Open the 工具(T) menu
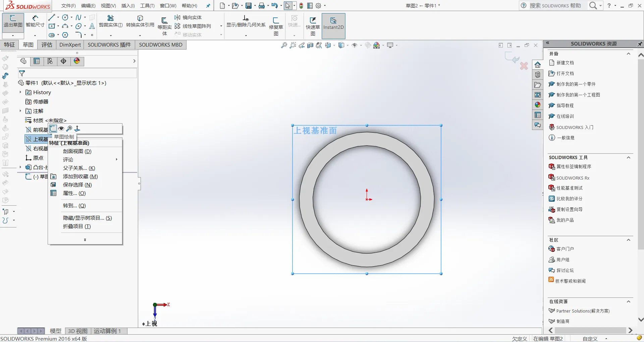 tap(147, 6)
